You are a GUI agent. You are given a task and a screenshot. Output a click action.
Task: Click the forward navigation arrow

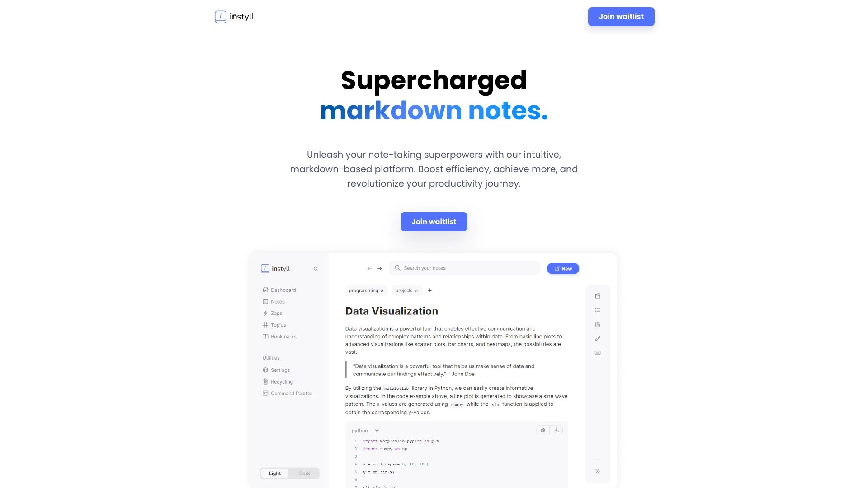[x=380, y=268]
